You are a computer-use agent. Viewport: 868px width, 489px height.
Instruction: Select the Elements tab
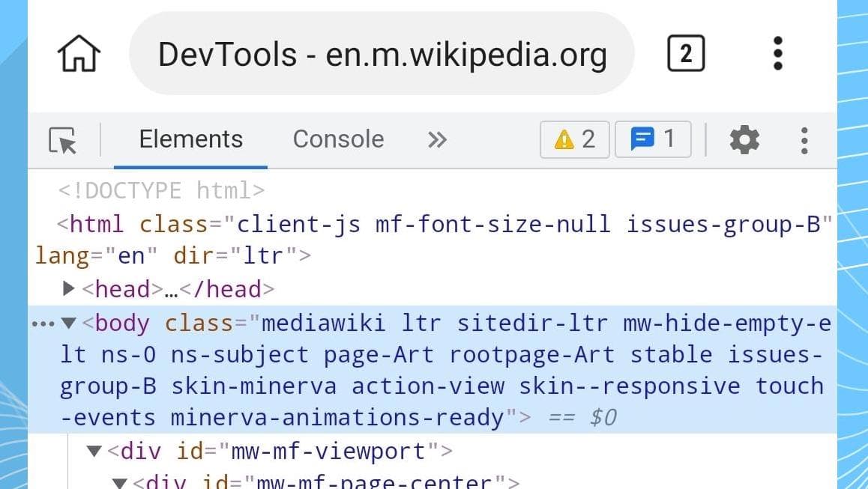(x=190, y=139)
